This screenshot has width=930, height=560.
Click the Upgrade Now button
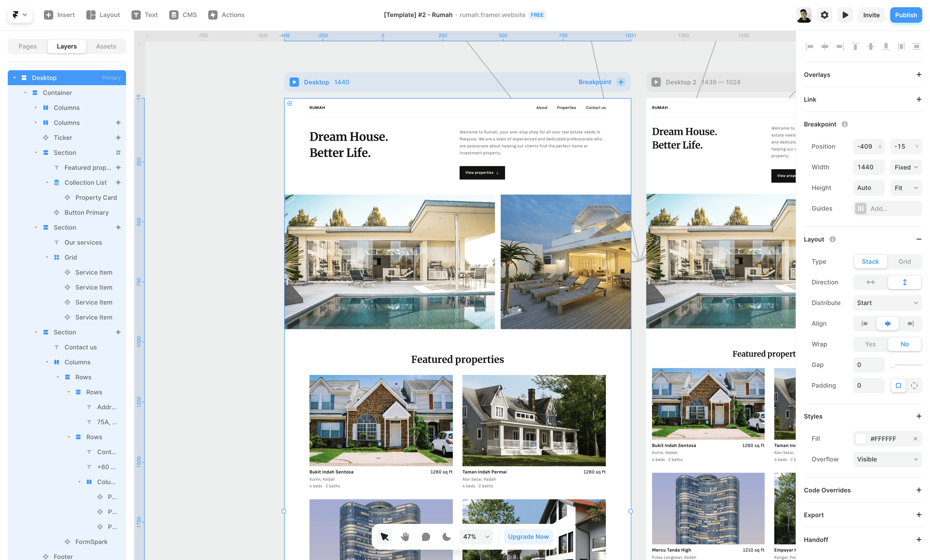coord(528,537)
